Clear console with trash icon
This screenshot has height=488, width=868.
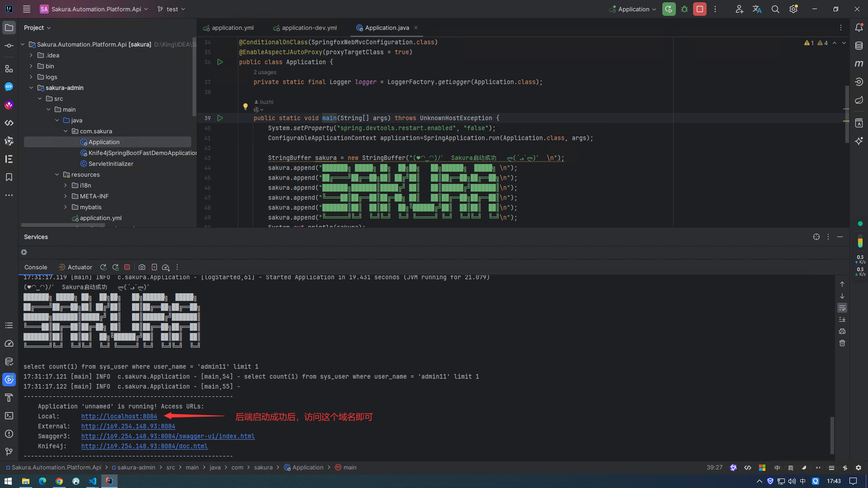pos(842,343)
